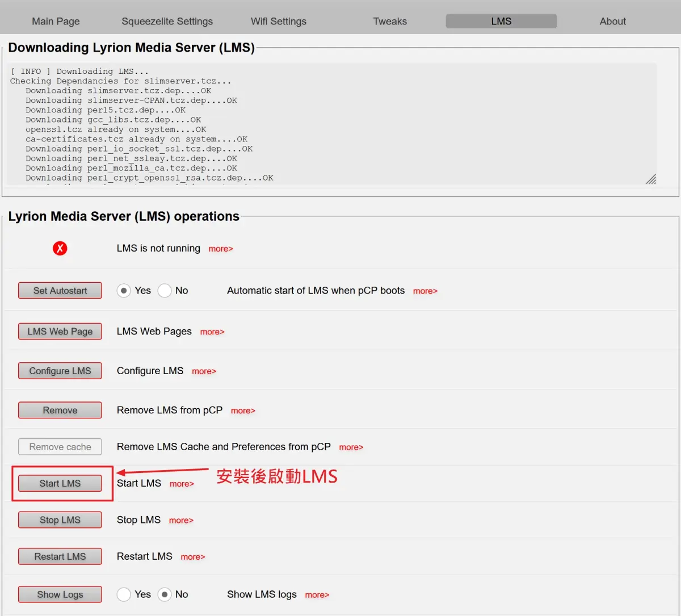Click the 'Downloading perl5.tcz.dep....OK' log line
Screen dimensions: 681x616
106,110
